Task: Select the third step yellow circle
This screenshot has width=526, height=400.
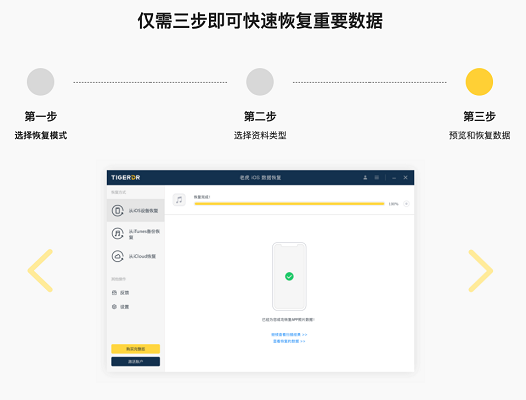Action: 479,82
